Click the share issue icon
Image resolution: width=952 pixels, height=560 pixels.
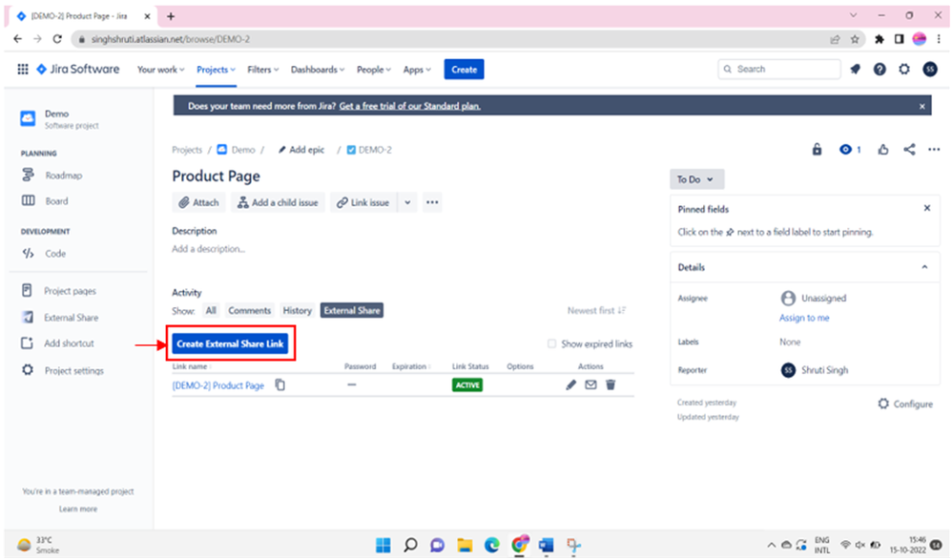point(909,150)
